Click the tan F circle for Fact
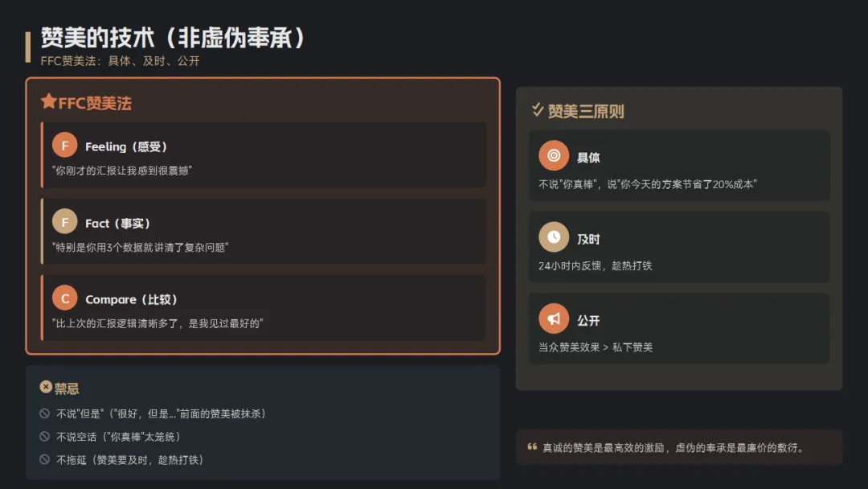The image size is (868, 489). coord(64,221)
